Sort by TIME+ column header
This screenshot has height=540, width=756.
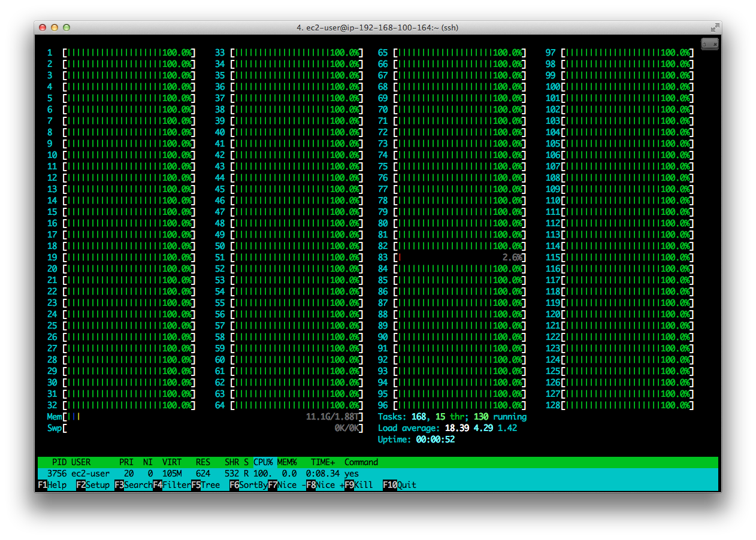(323, 462)
